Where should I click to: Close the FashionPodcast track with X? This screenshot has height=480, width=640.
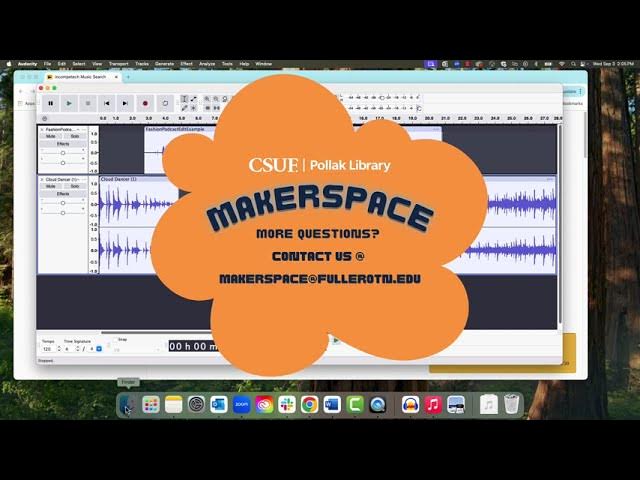tap(42, 129)
